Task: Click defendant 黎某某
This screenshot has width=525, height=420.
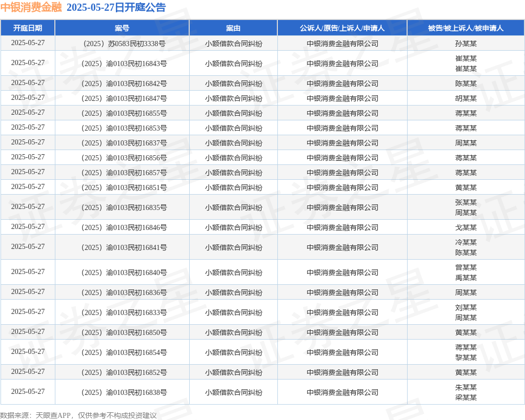Action: tap(466, 358)
